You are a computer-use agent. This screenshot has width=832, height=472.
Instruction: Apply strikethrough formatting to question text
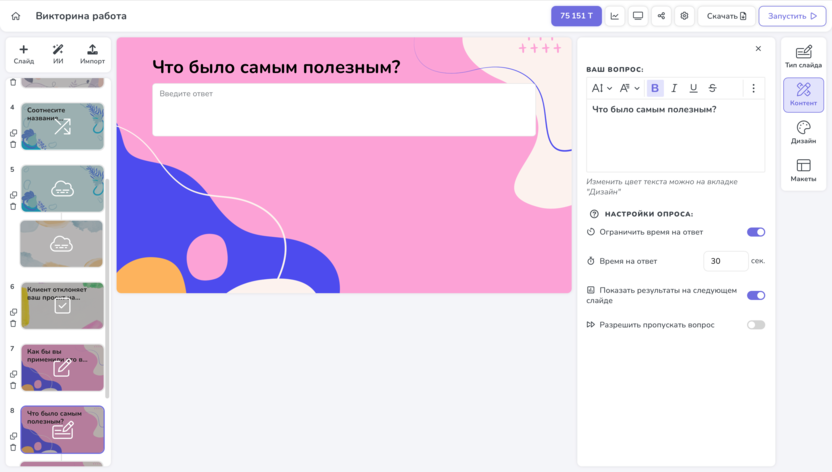(712, 88)
